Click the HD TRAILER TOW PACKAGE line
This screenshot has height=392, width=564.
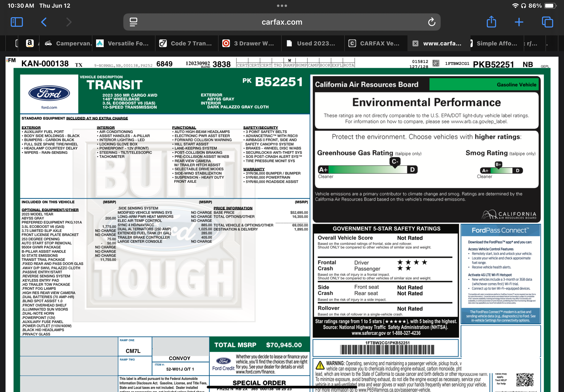(46, 284)
